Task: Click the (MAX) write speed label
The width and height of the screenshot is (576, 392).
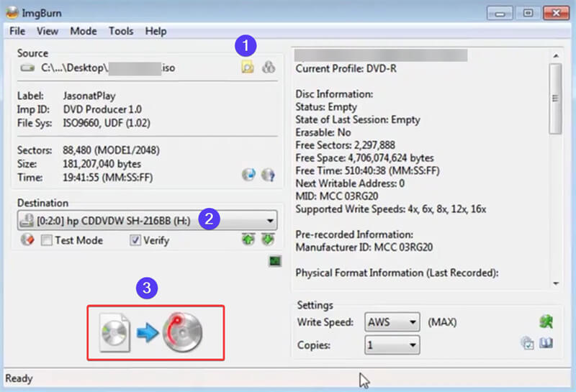Action: 442,322
